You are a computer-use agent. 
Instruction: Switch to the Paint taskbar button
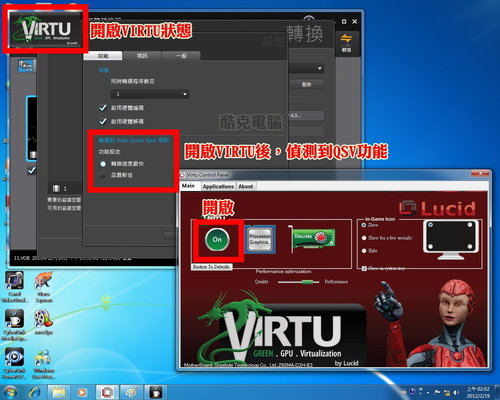click(x=131, y=392)
